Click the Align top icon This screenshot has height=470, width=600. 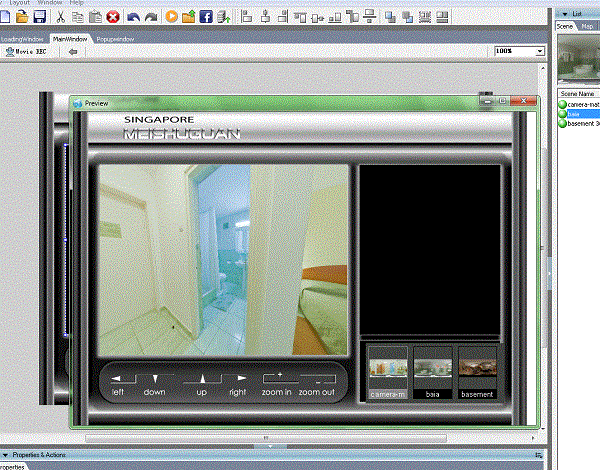pos(300,17)
